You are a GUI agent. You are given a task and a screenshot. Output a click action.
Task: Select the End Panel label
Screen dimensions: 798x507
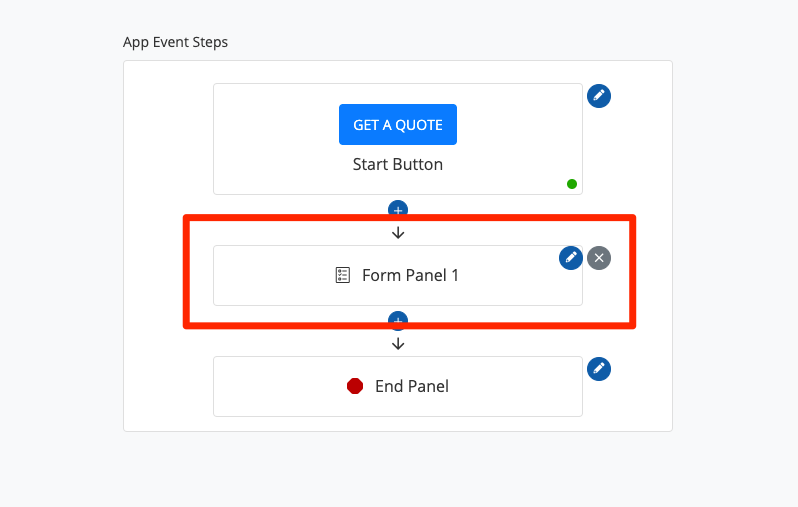[411, 386]
